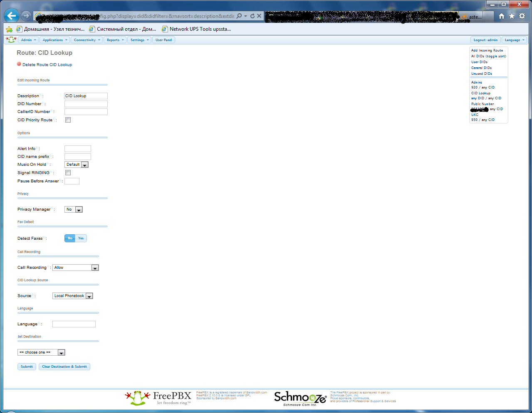The image size is (532, 413).
Task: Open favorites star icon at top right
Action: [512, 16]
